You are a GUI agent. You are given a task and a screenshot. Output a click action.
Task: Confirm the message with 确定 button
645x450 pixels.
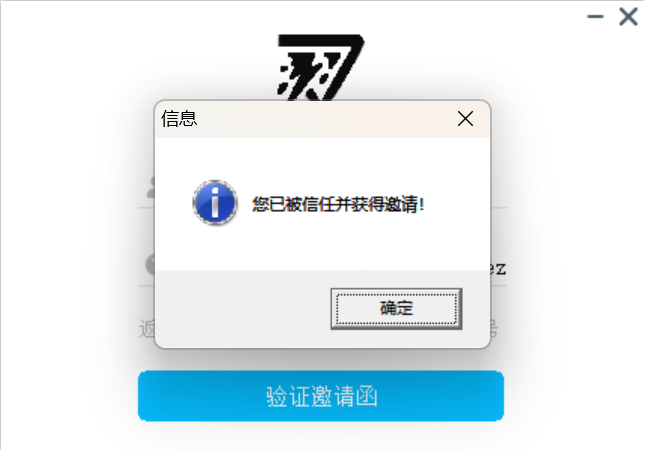[396, 309]
